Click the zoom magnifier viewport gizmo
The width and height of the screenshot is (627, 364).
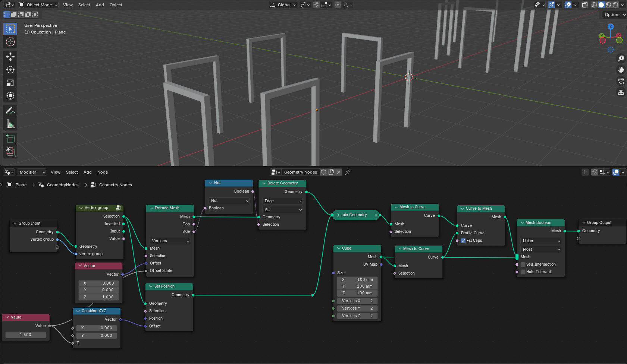point(621,58)
